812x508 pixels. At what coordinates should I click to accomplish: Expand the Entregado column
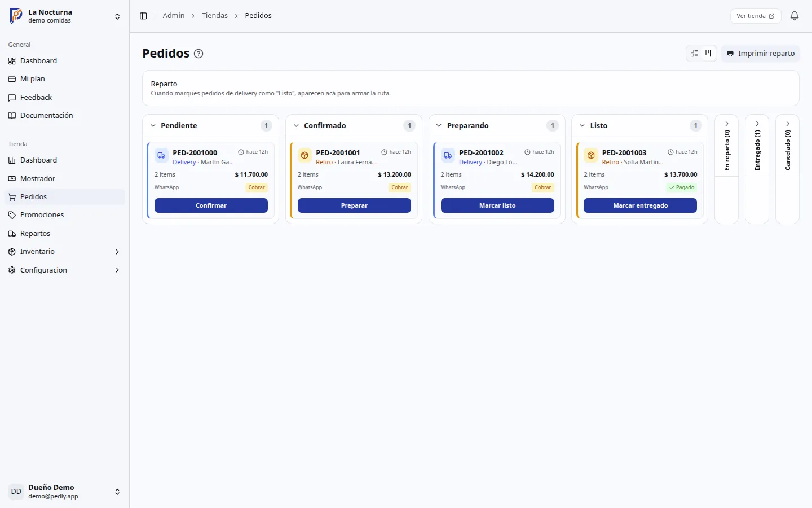click(x=757, y=124)
